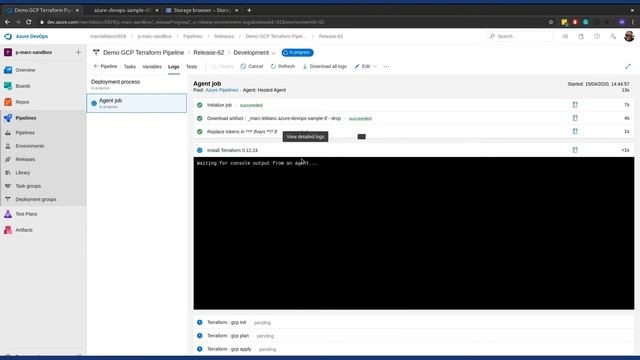640x360 pixels.
Task: Open Boards from the sidebar
Action: pos(23,86)
